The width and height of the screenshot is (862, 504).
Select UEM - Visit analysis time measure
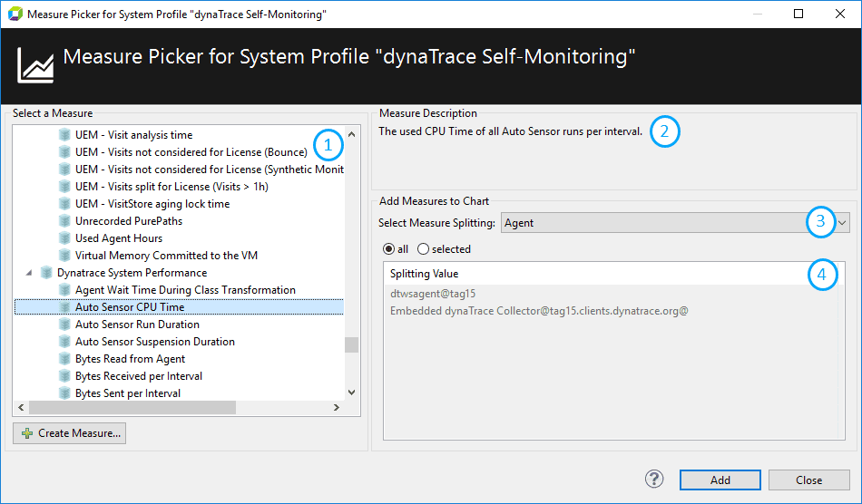click(x=133, y=134)
